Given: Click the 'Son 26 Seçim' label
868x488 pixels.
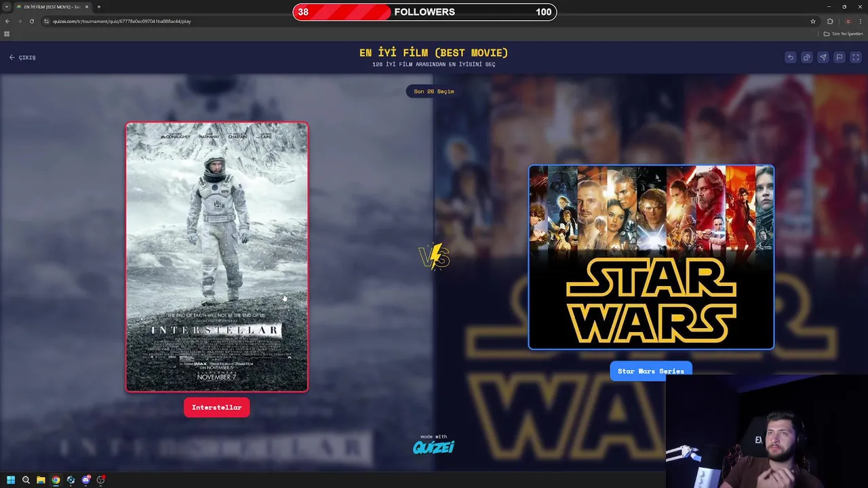Looking at the screenshot, I should 434,91.
